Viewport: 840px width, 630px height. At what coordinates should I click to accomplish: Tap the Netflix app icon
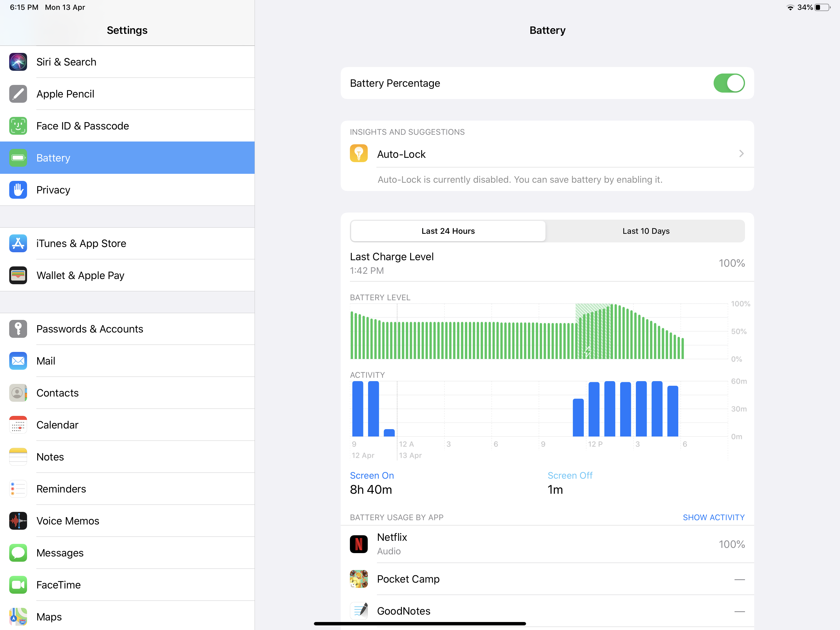click(359, 544)
